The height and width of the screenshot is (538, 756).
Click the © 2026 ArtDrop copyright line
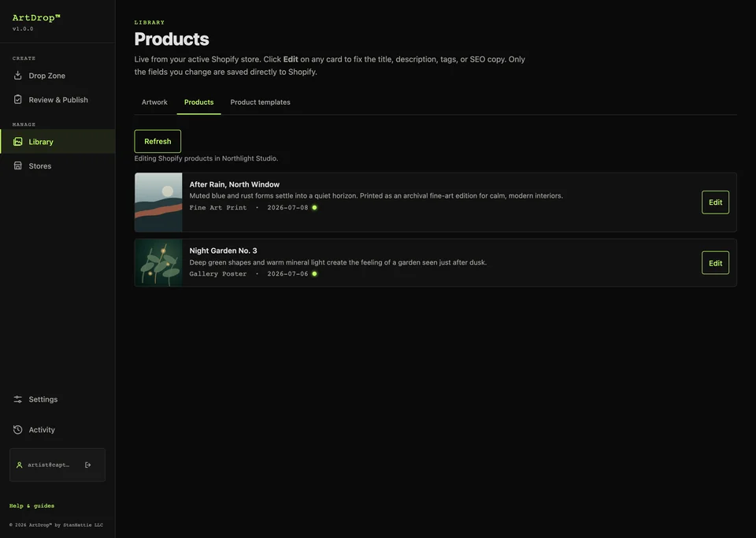[56, 525]
